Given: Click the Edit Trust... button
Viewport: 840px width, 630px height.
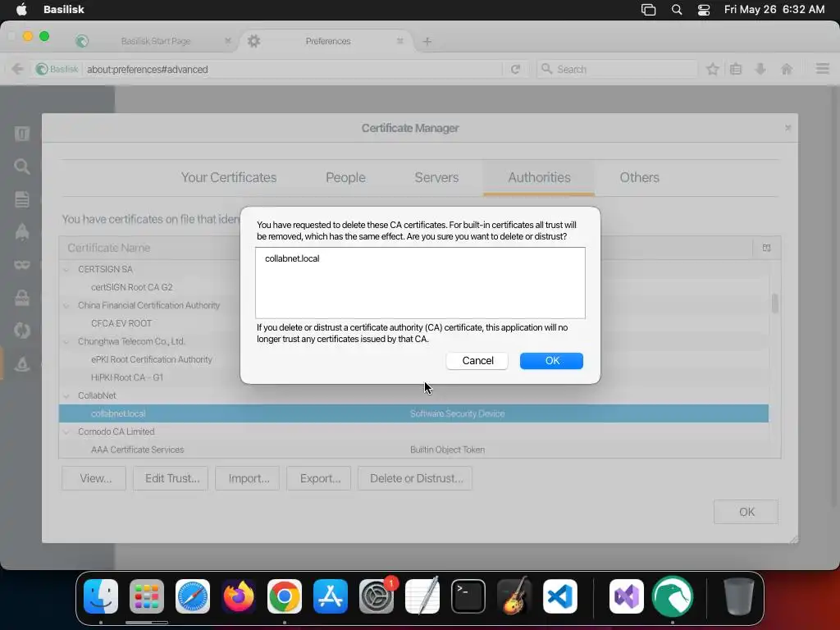Looking at the screenshot, I should coord(171,478).
